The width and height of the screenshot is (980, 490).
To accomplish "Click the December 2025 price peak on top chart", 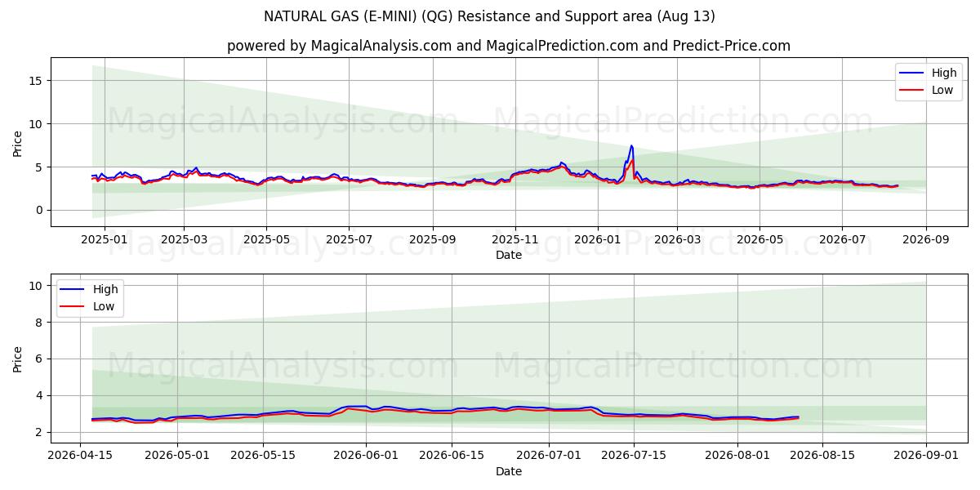I will (561, 163).
